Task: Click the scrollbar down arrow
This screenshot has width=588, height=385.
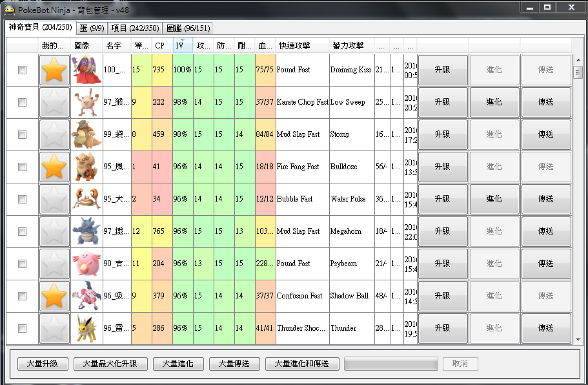Action: click(x=578, y=339)
